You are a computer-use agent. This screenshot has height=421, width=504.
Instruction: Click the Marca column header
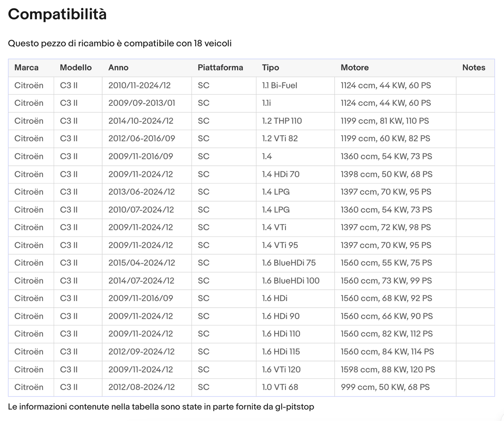[x=27, y=68]
